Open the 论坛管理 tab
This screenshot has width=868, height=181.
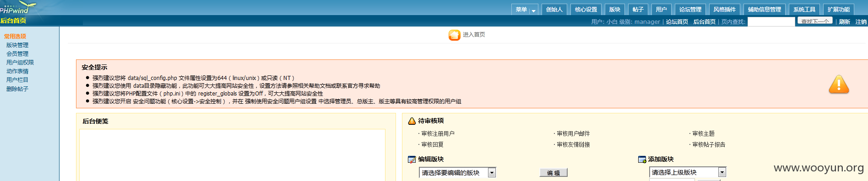click(690, 10)
